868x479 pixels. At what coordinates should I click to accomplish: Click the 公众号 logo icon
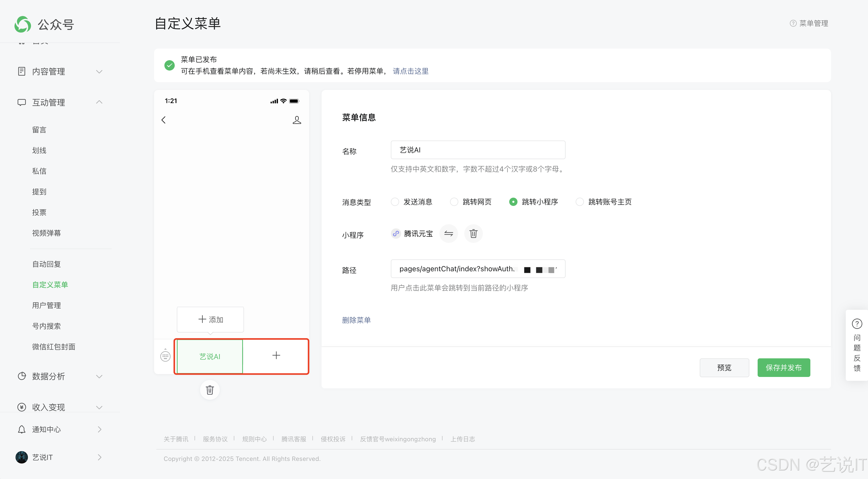(x=22, y=24)
